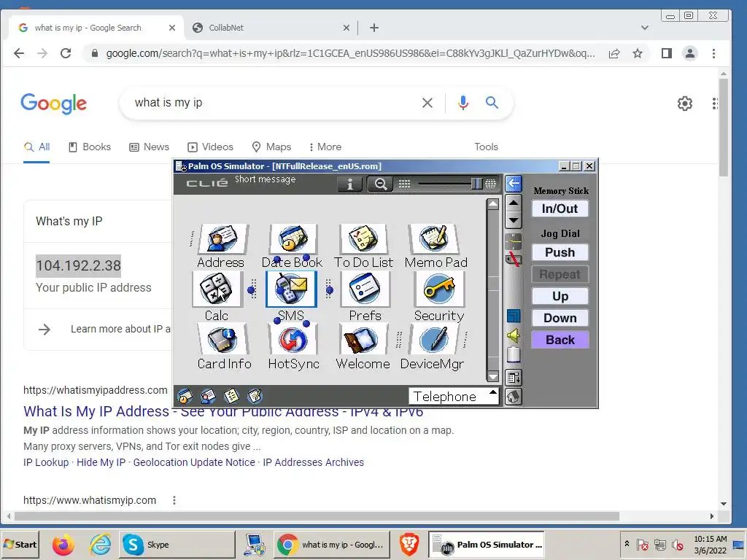Open What Is My IP Address result link

[223, 411]
